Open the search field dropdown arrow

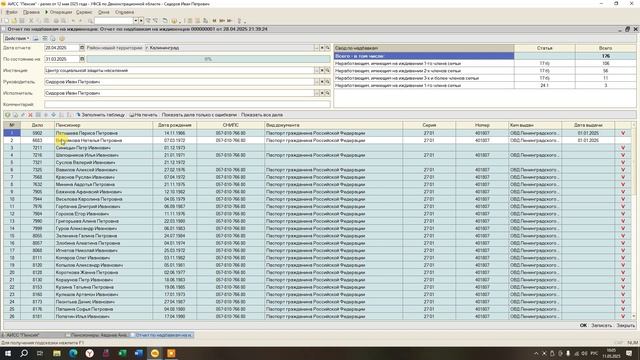[136, 20]
